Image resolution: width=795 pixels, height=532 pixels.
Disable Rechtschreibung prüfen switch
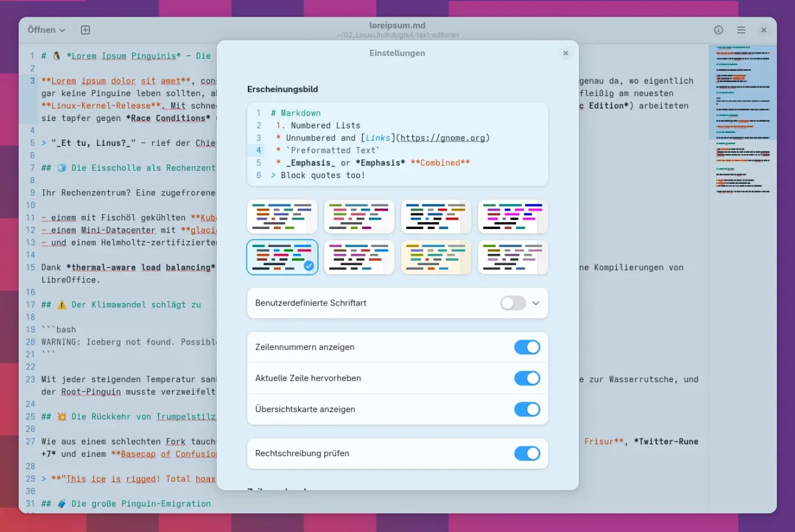click(x=527, y=453)
